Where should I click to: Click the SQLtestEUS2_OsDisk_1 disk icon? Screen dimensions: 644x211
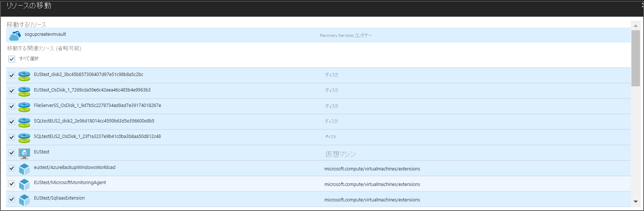click(24, 138)
